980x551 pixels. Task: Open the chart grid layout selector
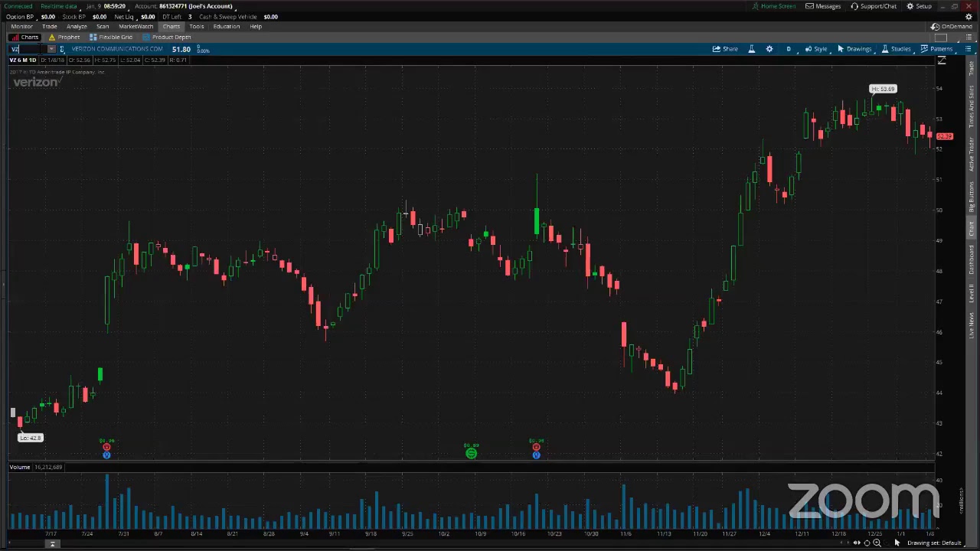click(942, 37)
